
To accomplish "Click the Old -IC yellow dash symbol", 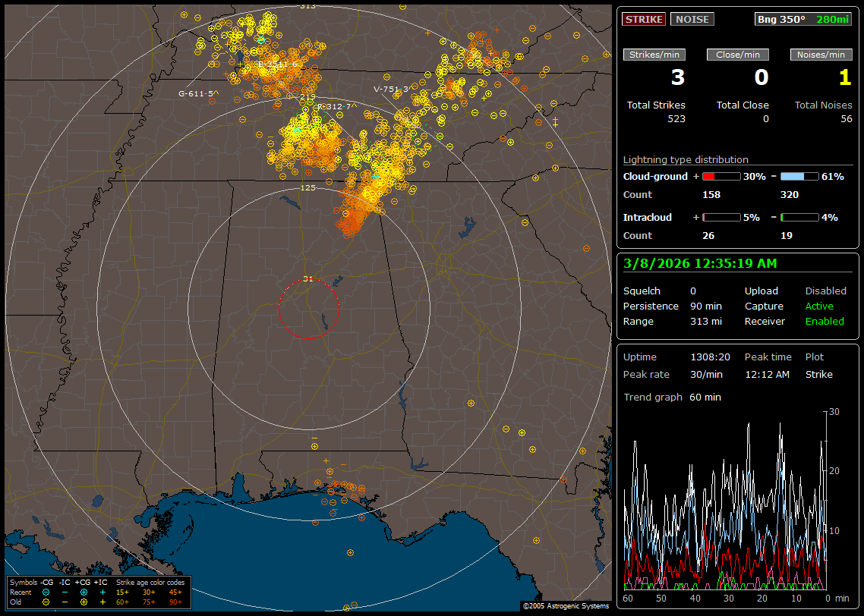I will (x=65, y=602).
